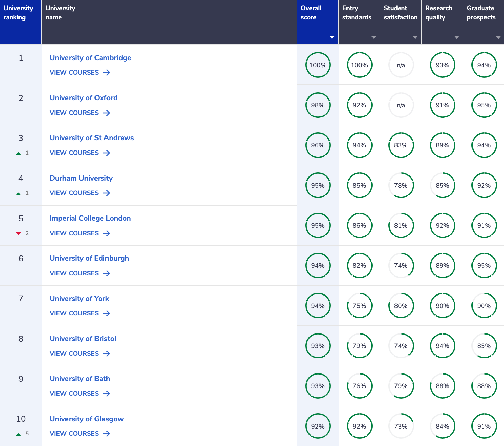The image size is (504, 446).
Task: Click St Andrews' 96% overall score circle
Action: (x=318, y=145)
